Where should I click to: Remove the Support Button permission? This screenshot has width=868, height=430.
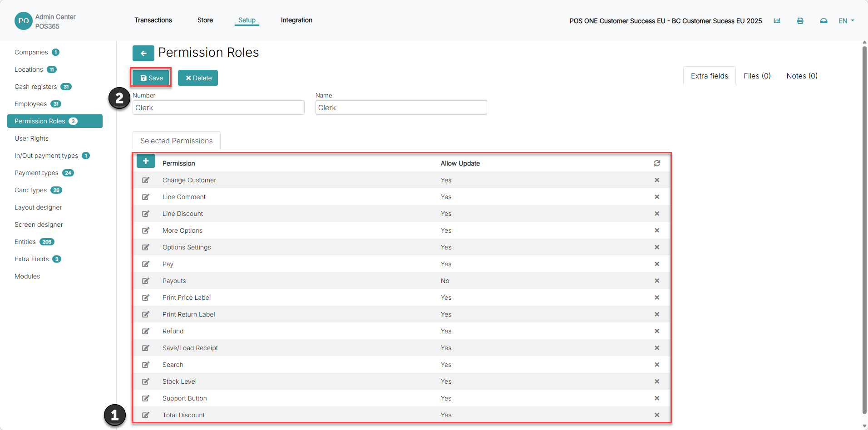pyautogui.click(x=657, y=398)
